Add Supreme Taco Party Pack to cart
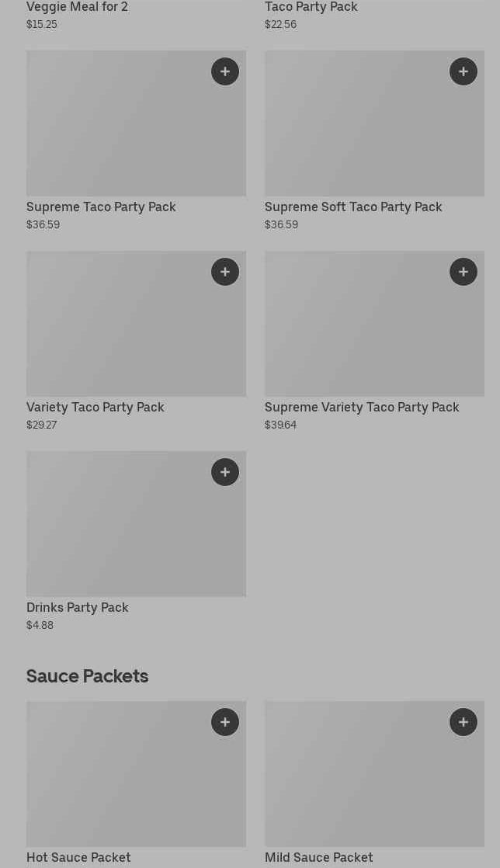 (x=225, y=71)
